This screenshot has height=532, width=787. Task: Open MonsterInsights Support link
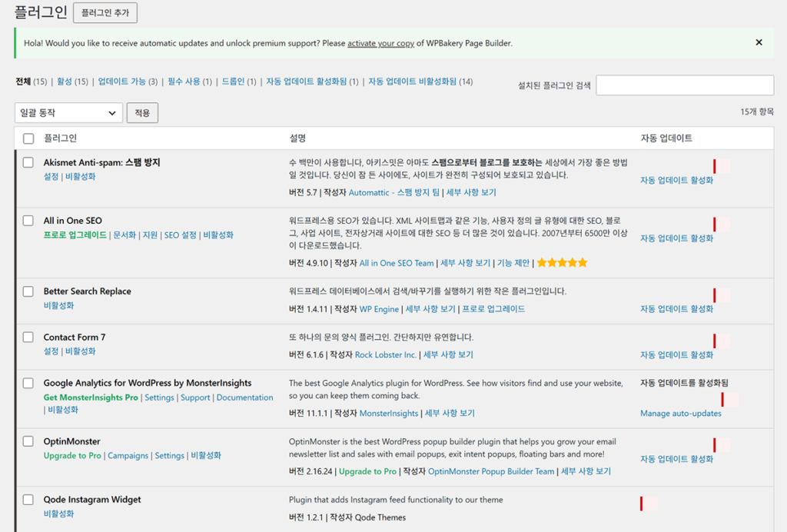point(195,397)
